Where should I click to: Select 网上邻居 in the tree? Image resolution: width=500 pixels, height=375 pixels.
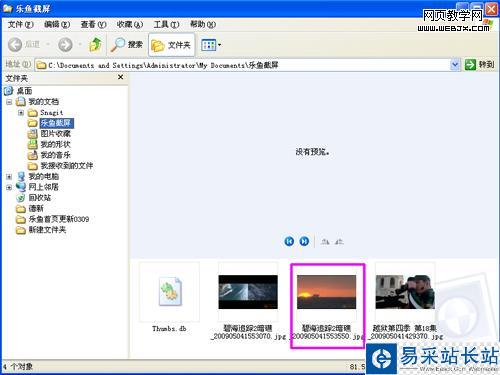click(x=43, y=187)
